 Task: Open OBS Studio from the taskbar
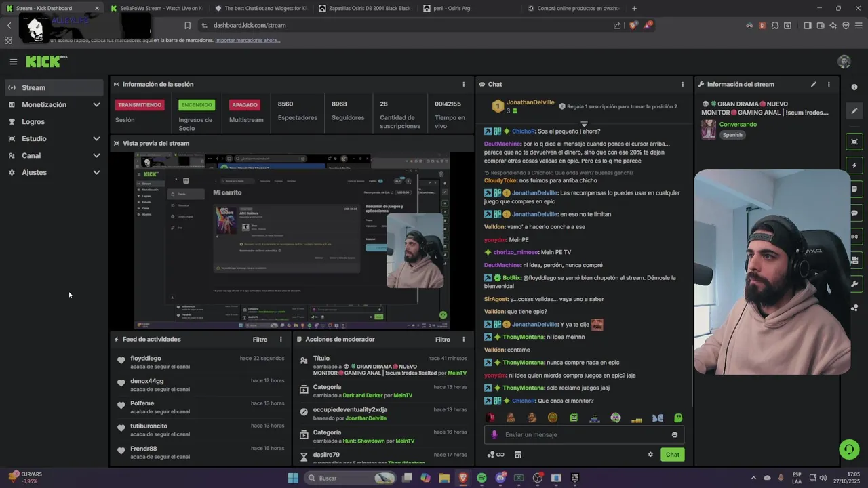[538, 478]
